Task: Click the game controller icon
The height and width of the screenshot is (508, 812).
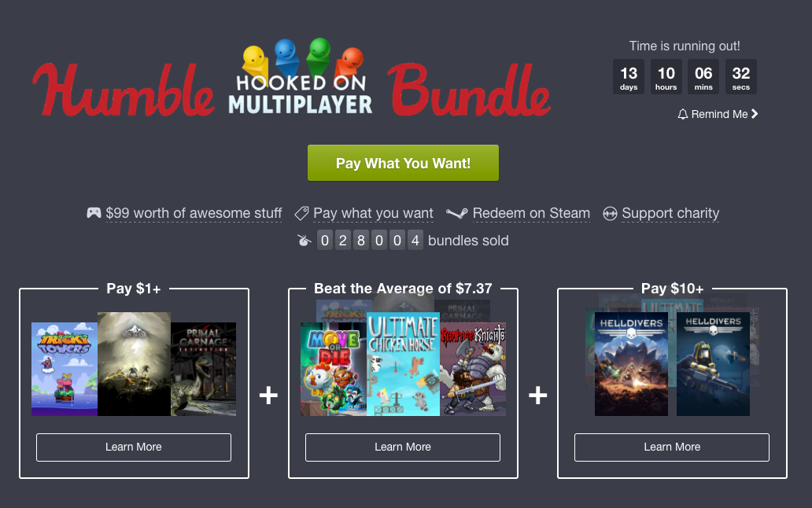Action: (x=94, y=212)
